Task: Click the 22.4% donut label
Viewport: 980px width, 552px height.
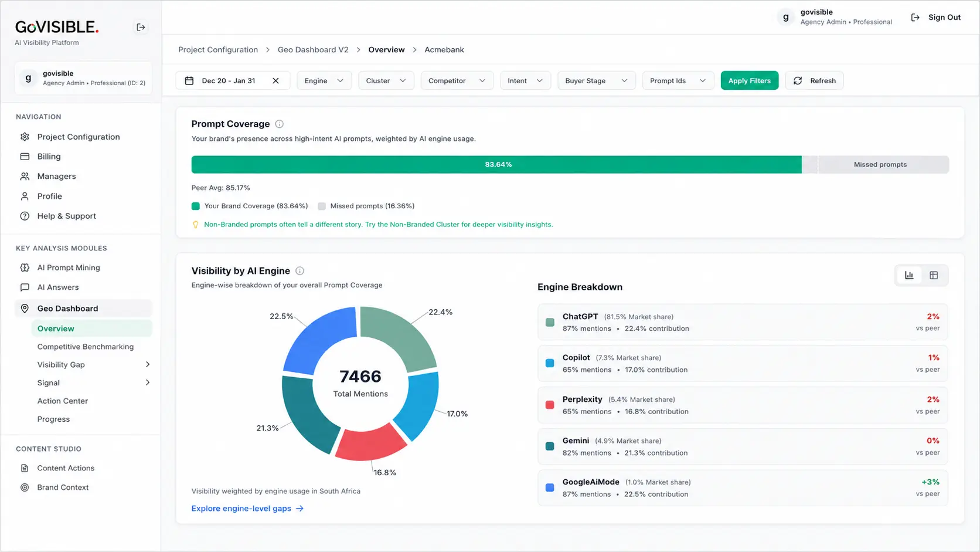Action: [x=440, y=312]
